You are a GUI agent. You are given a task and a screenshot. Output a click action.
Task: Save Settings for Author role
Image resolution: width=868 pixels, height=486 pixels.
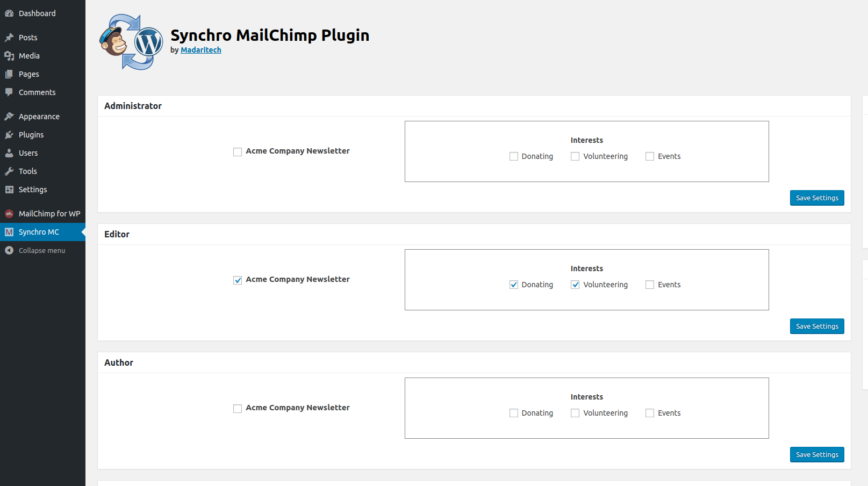pos(817,454)
